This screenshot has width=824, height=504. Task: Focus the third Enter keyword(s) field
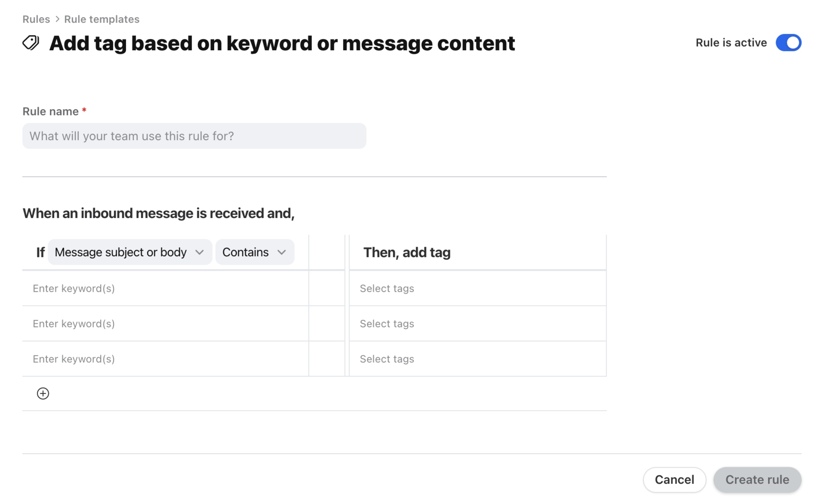(x=165, y=359)
